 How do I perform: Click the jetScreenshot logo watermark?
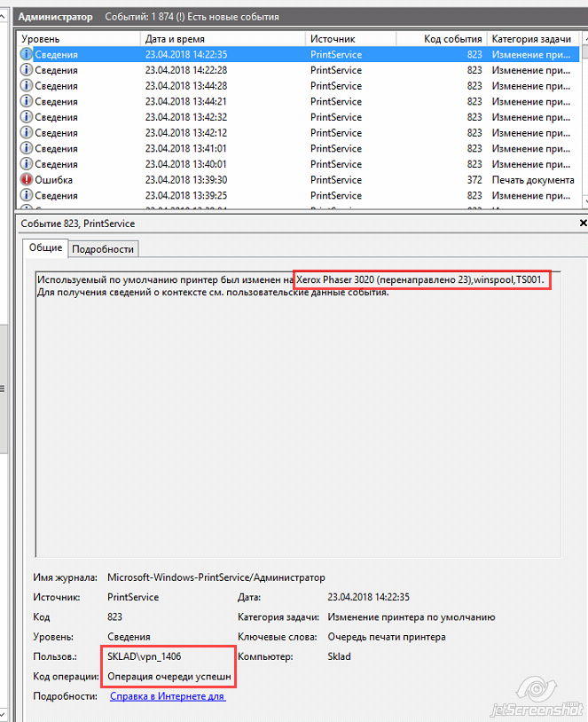pos(537,696)
